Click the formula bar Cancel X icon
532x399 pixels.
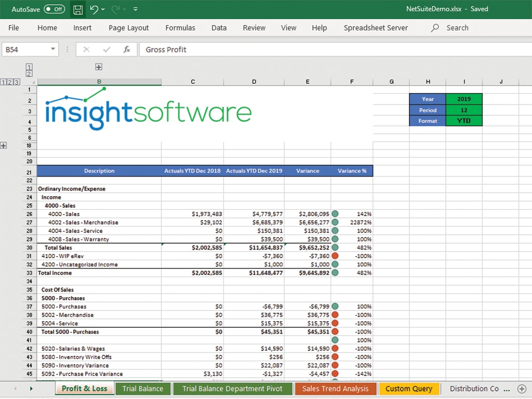[x=86, y=49]
